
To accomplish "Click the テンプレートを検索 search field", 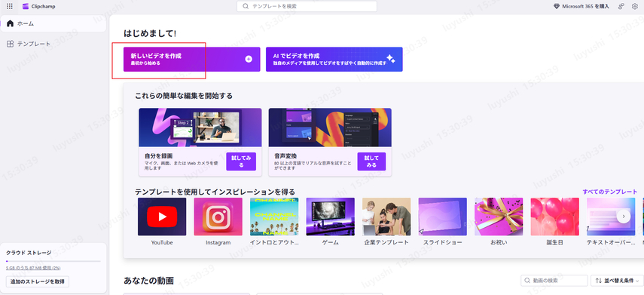I will (x=307, y=6).
